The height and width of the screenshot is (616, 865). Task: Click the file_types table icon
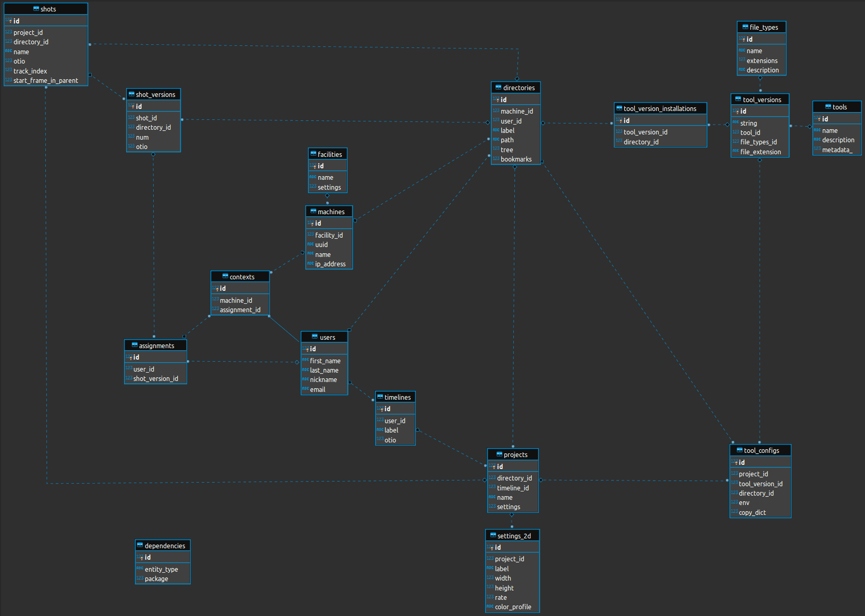(x=745, y=27)
